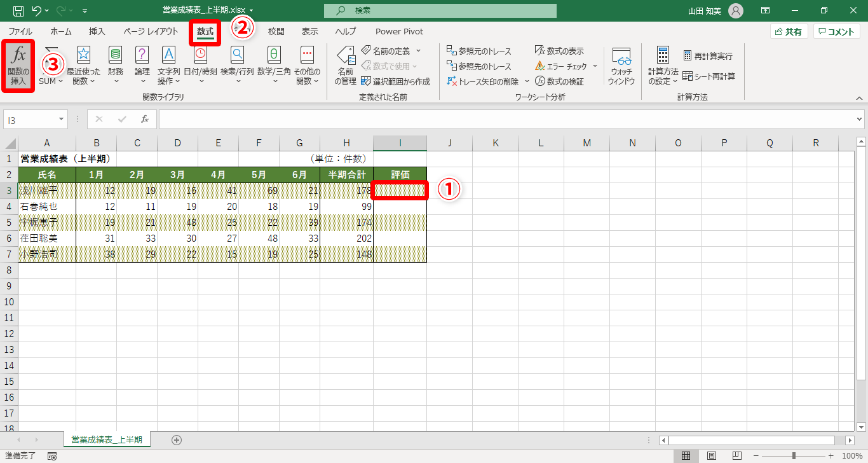Viewport: 868px width, 463px height.
Task: Click Calculate Sheet (シート再計算)
Action: [709, 76]
